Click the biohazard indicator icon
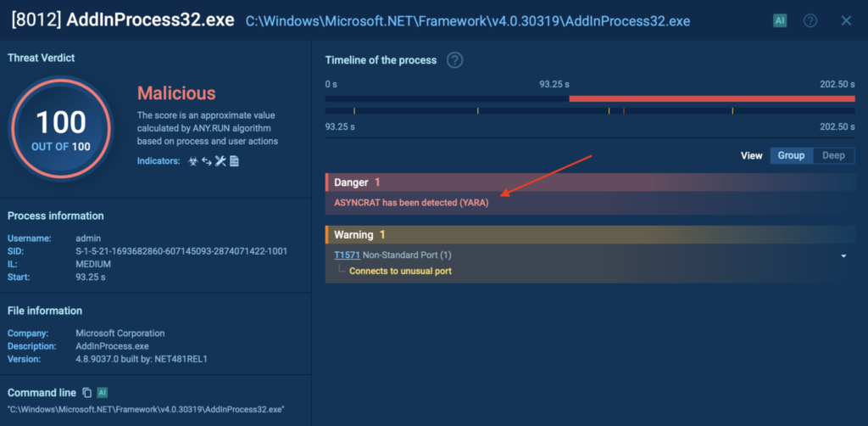Viewport: 868px width, 426px height. (x=192, y=161)
